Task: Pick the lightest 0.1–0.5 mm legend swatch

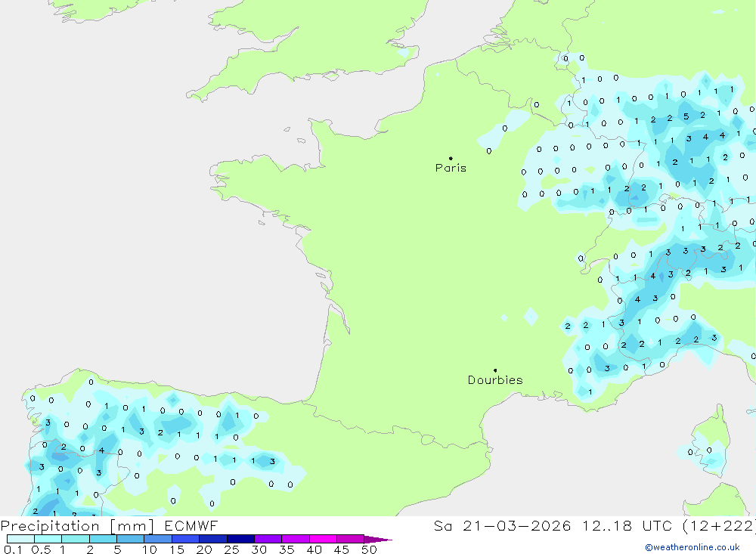Action: point(20,539)
